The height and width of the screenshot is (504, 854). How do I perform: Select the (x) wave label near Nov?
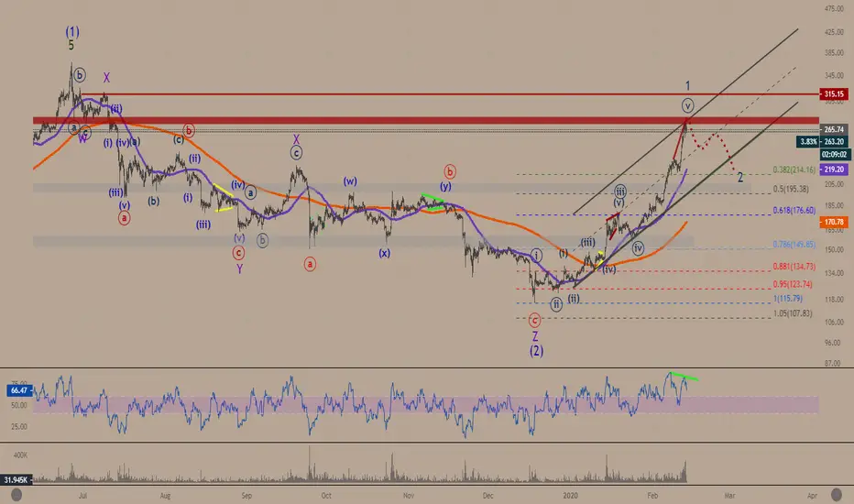pyautogui.click(x=385, y=253)
